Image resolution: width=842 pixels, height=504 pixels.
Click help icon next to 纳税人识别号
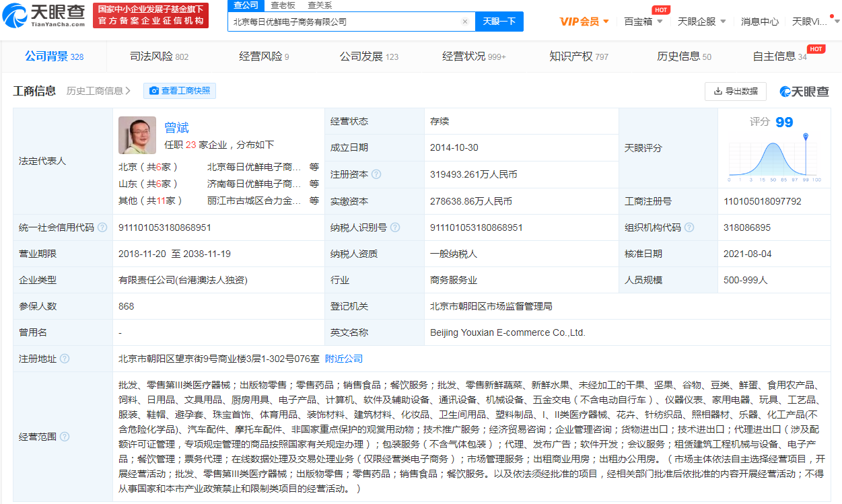click(x=395, y=227)
